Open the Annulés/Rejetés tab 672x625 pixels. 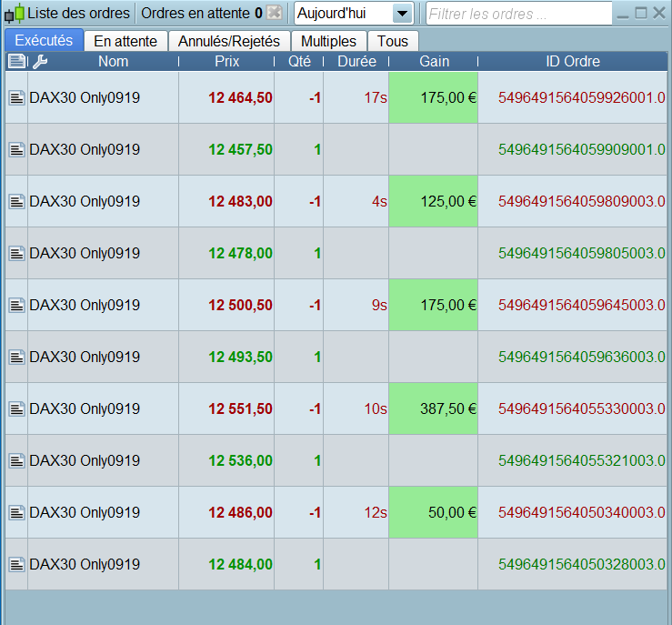tap(229, 42)
